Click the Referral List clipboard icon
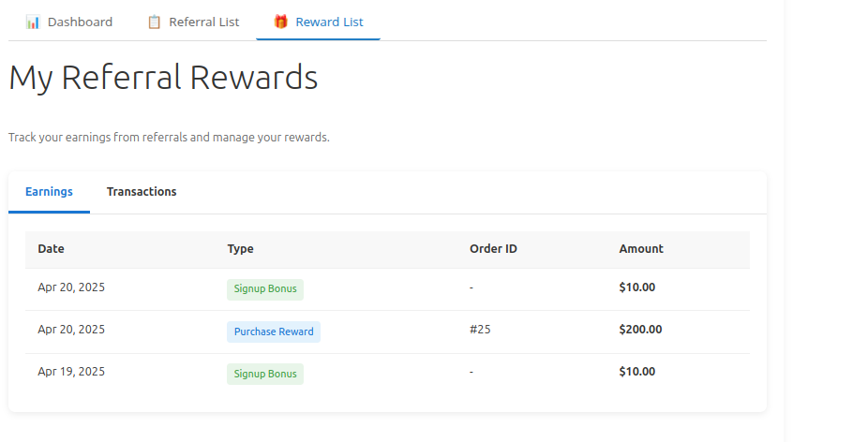The image size is (868, 442). (155, 22)
